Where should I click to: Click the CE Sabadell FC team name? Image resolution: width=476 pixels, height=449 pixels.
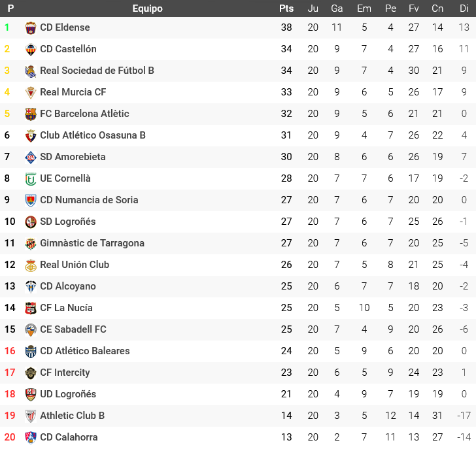click(x=73, y=329)
